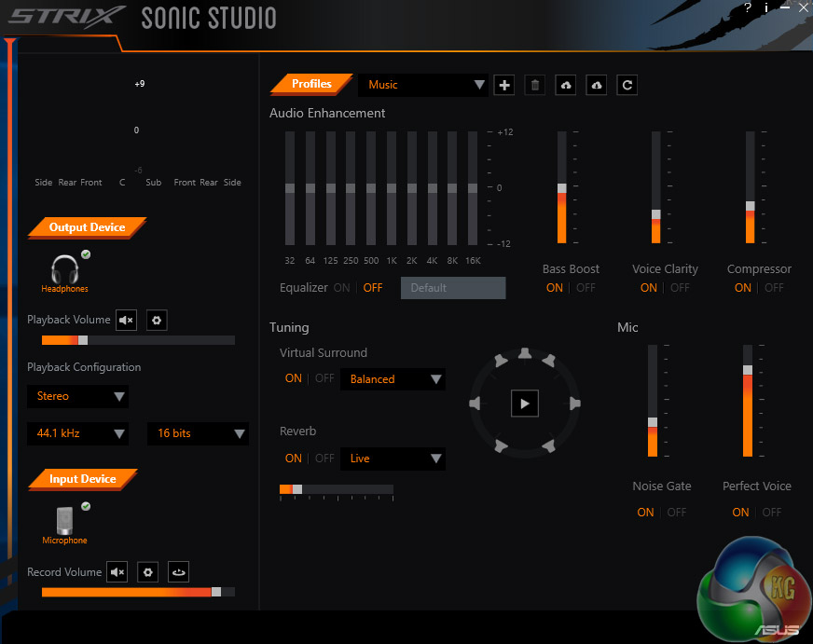Mute playback volume speaker icon

click(126, 321)
